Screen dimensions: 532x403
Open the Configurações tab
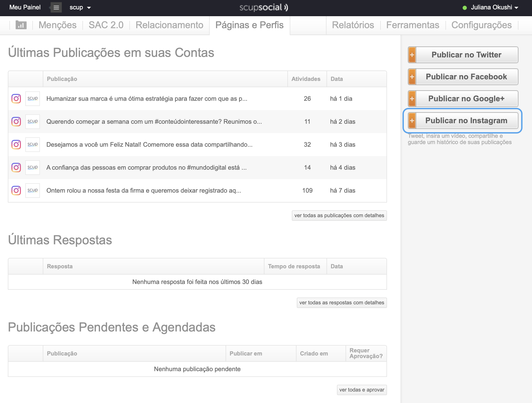481,25
